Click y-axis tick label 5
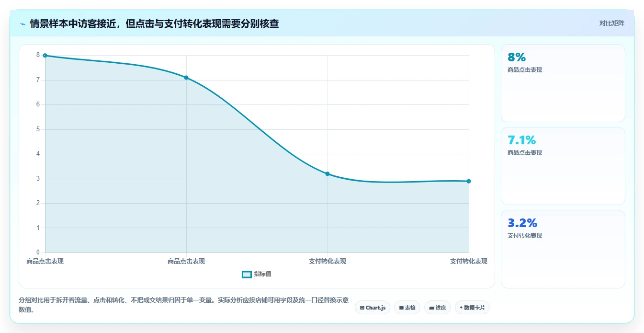644x333 pixels. [x=38, y=129]
